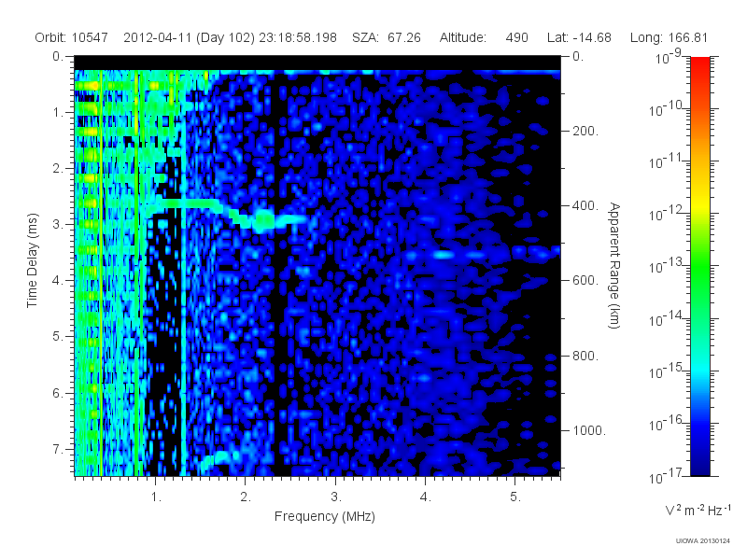Click the Apparent Range (km) axis title
The height and width of the screenshot is (560, 747).
[614, 266]
